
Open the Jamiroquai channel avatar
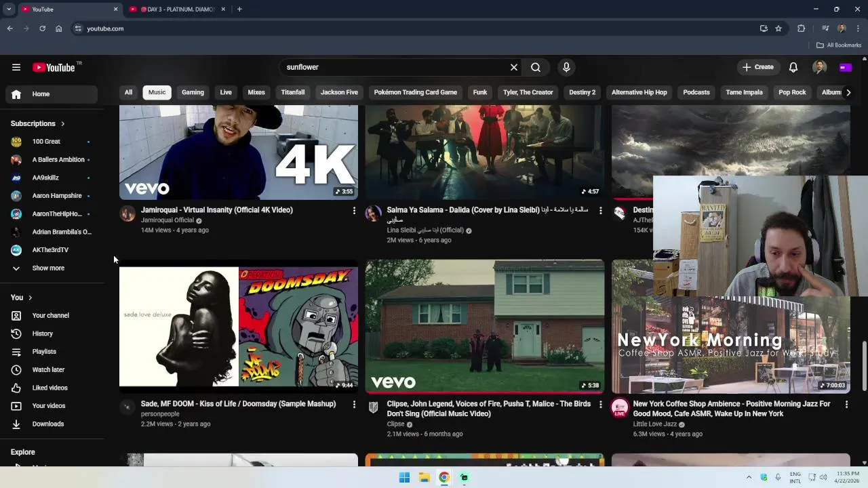click(127, 214)
